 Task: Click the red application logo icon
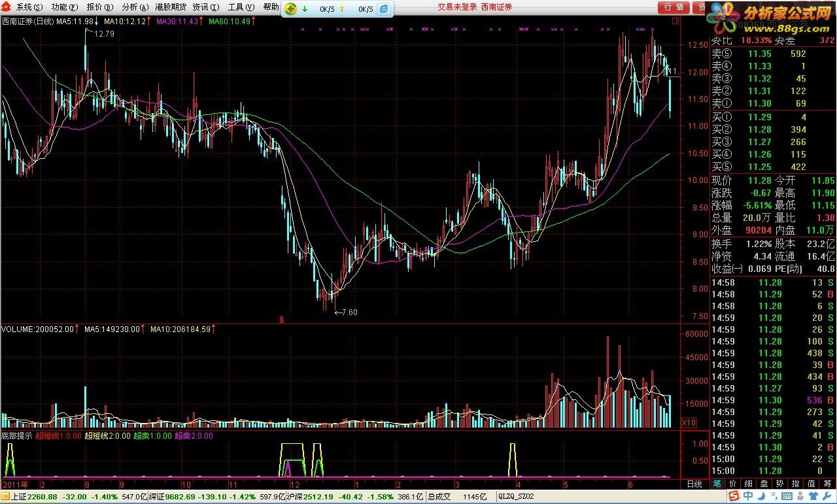(7, 7)
